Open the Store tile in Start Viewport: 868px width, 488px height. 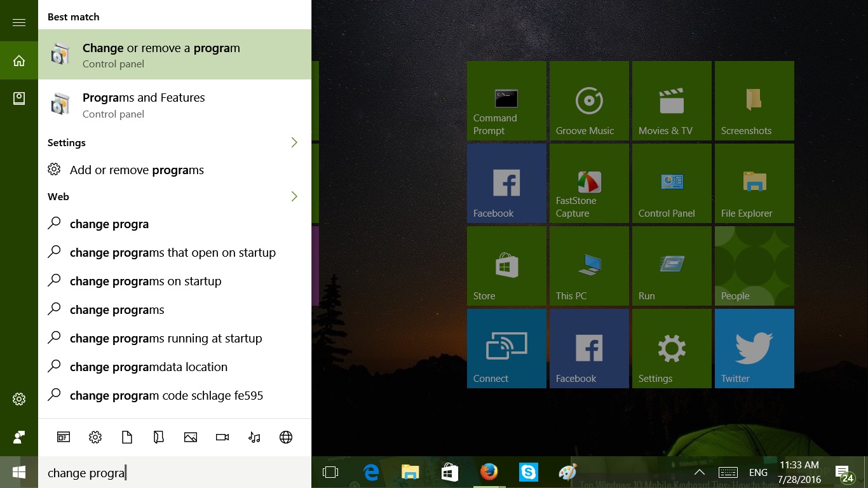coord(506,266)
